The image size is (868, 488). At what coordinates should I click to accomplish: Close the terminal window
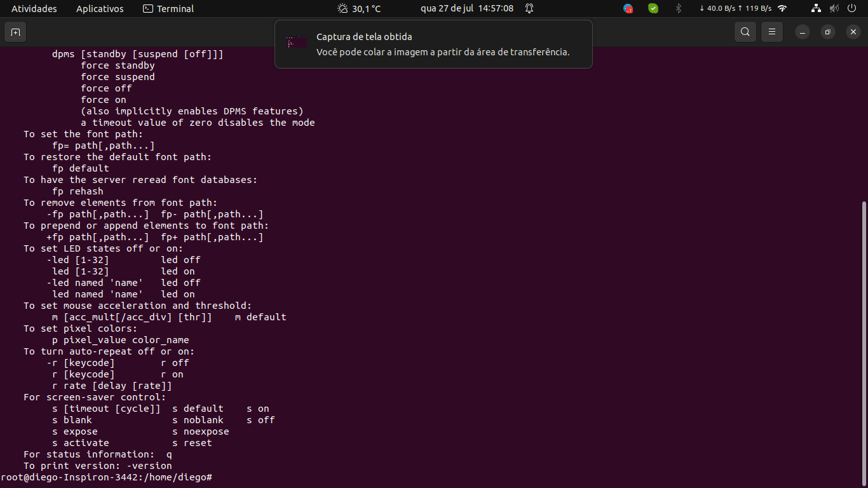click(x=853, y=32)
